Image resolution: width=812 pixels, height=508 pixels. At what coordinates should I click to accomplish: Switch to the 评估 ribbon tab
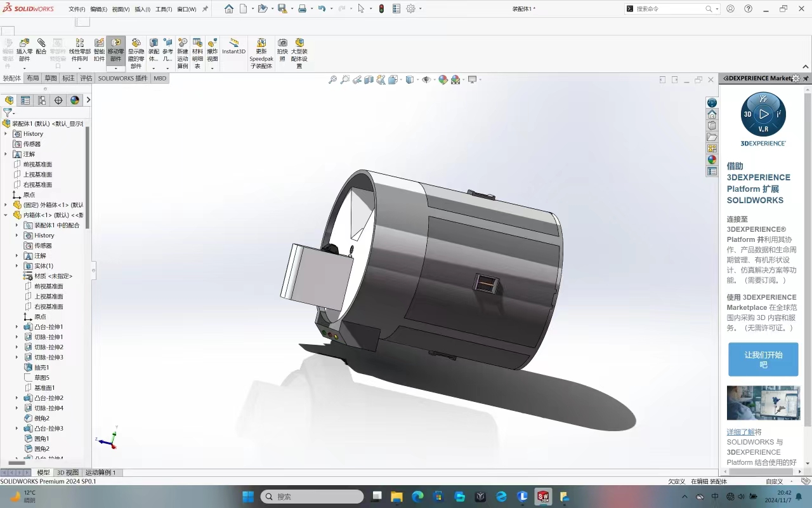click(86, 78)
